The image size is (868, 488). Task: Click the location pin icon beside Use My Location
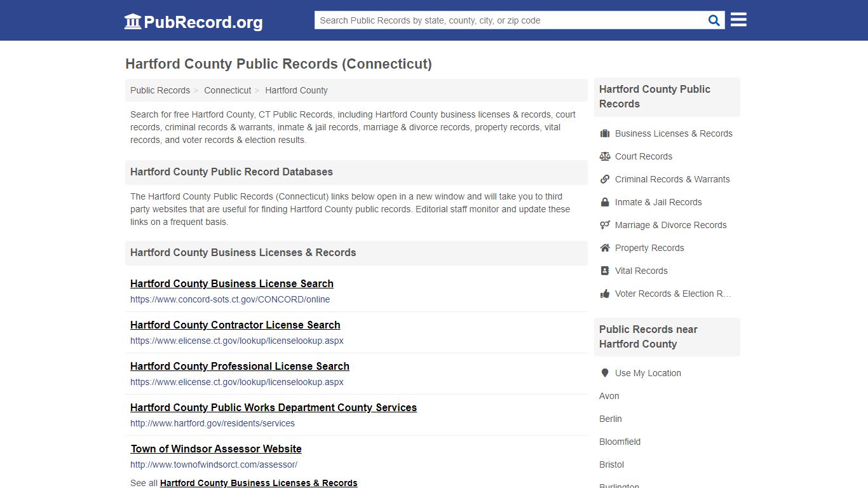click(x=605, y=373)
